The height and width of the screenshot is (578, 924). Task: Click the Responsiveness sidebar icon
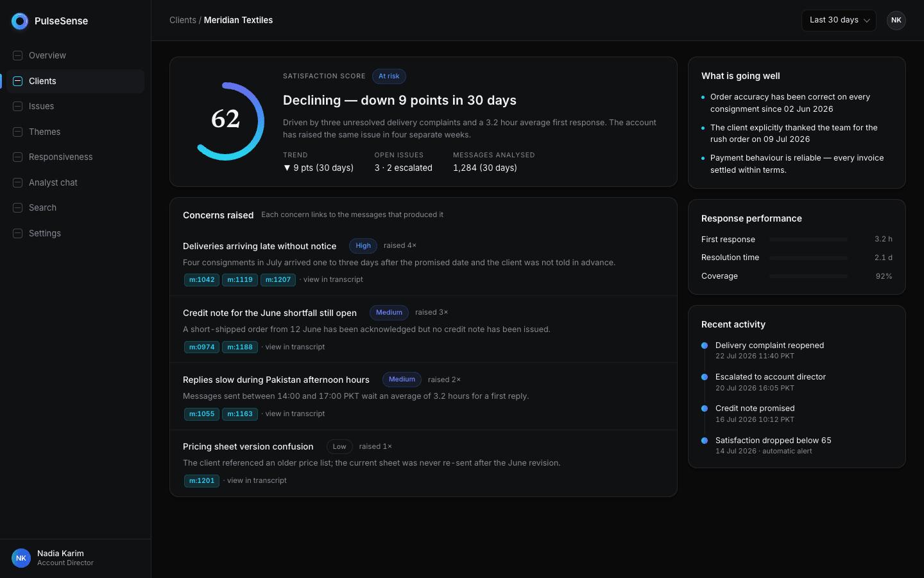18,157
